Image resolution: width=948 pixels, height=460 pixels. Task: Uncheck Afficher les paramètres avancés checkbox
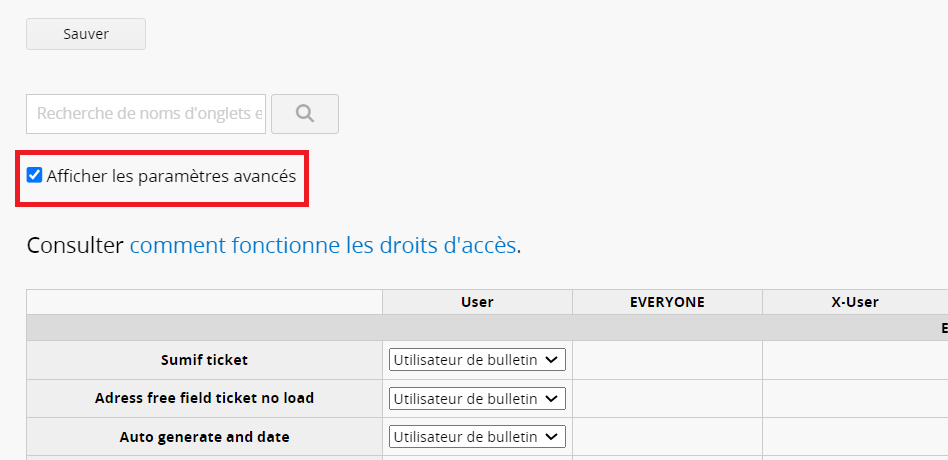[35, 176]
